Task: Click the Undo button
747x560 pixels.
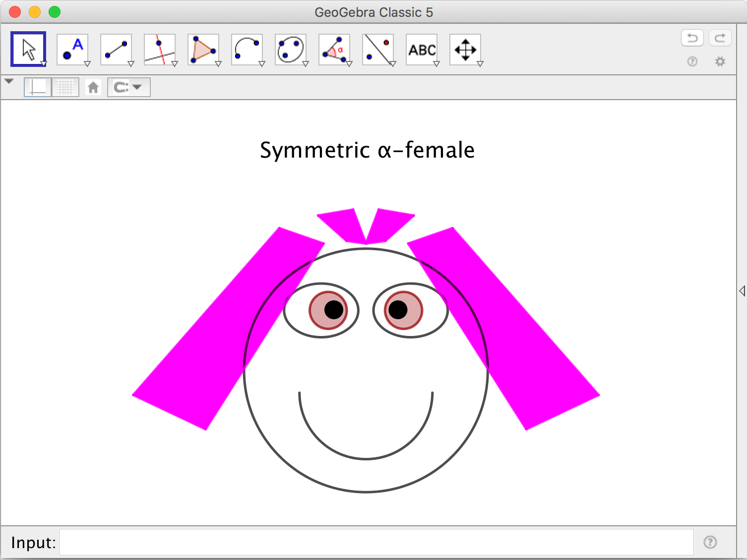Action: pyautogui.click(x=692, y=38)
